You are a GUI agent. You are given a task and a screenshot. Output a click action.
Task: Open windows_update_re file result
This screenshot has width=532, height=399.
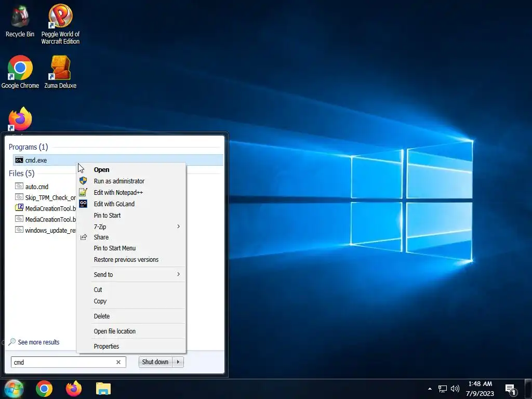[x=46, y=230]
